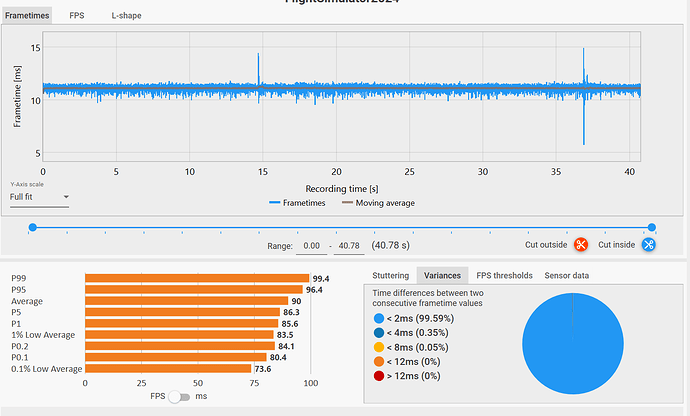
Task: Switch to the FPS chart tab
Action: [77, 17]
